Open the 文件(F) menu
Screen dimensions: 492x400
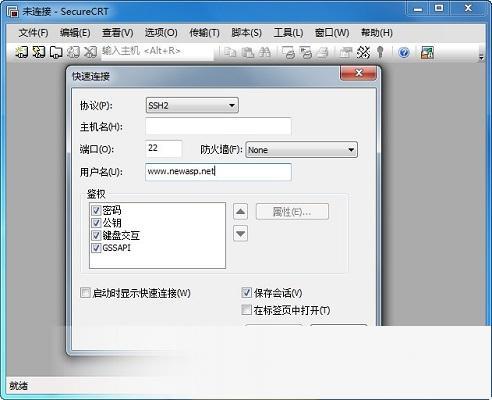(33, 33)
